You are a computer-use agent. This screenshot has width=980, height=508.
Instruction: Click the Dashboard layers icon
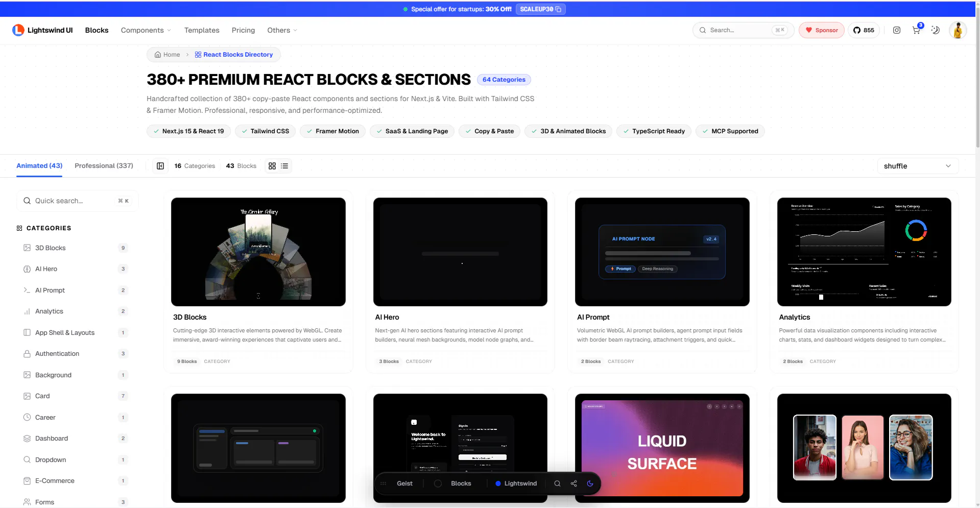point(27,439)
